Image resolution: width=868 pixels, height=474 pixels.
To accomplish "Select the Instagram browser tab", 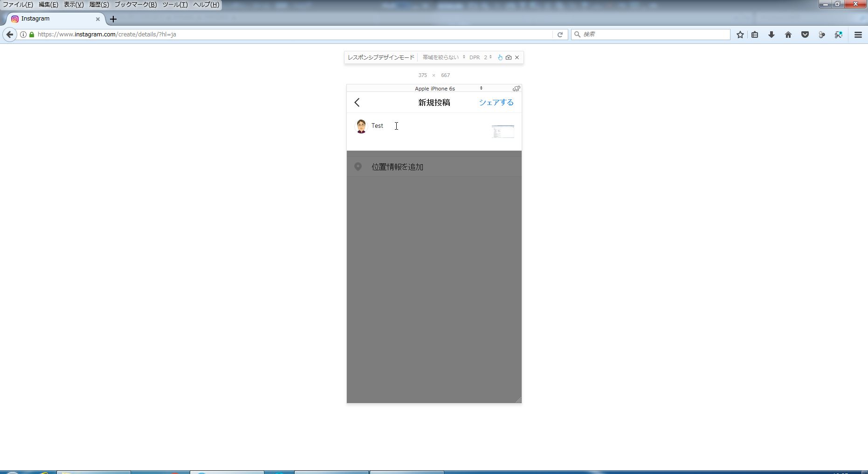I will pyautogui.click(x=55, y=19).
